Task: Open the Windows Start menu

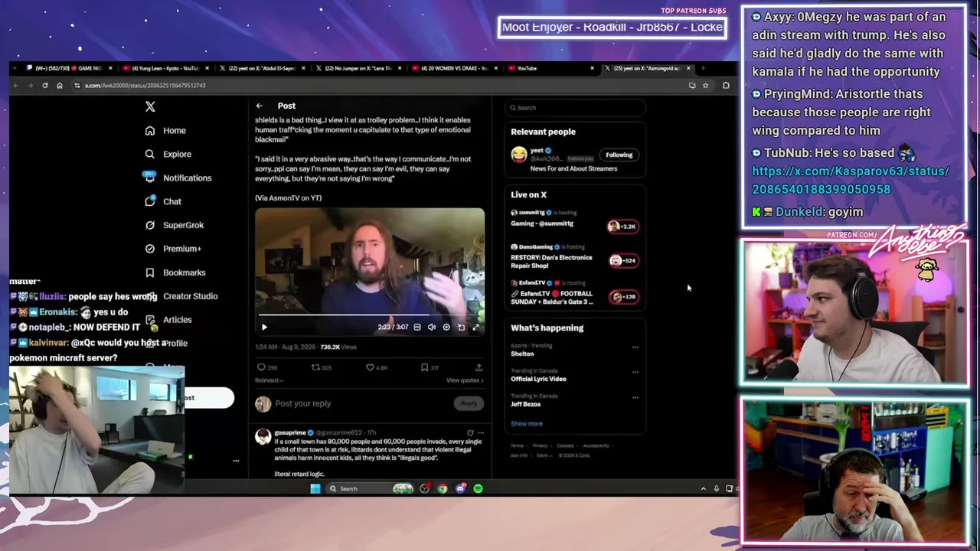Action: click(315, 488)
